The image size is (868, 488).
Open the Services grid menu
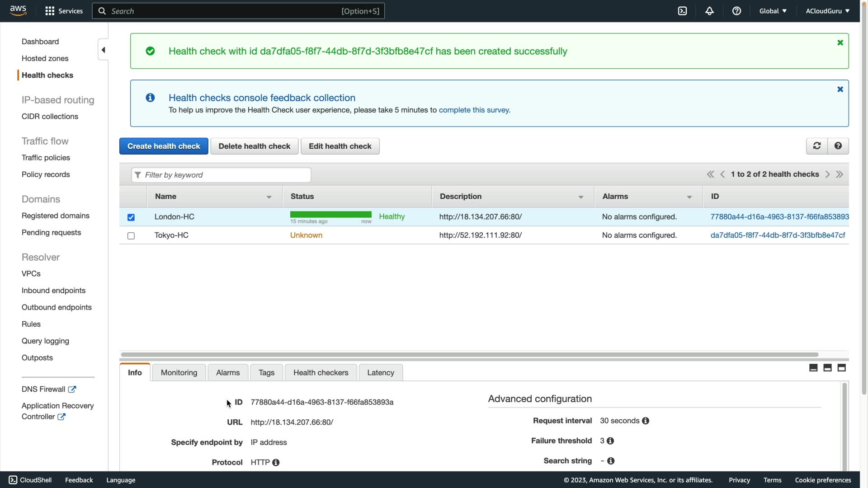click(50, 11)
